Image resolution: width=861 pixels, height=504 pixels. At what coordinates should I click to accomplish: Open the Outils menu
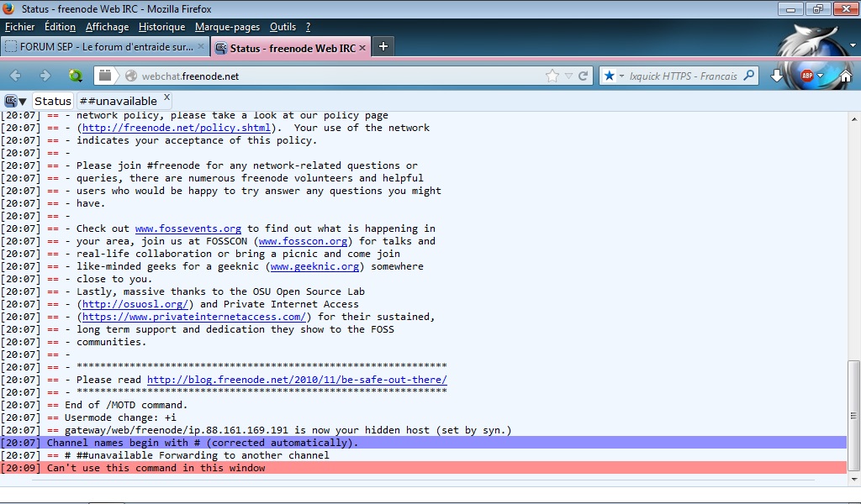coord(283,27)
